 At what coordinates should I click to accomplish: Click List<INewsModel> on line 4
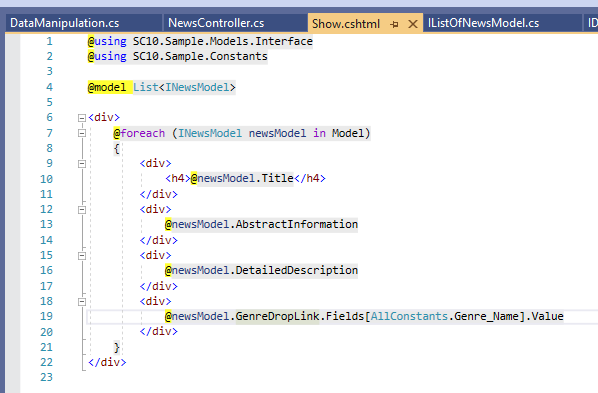pyautogui.click(x=184, y=87)
